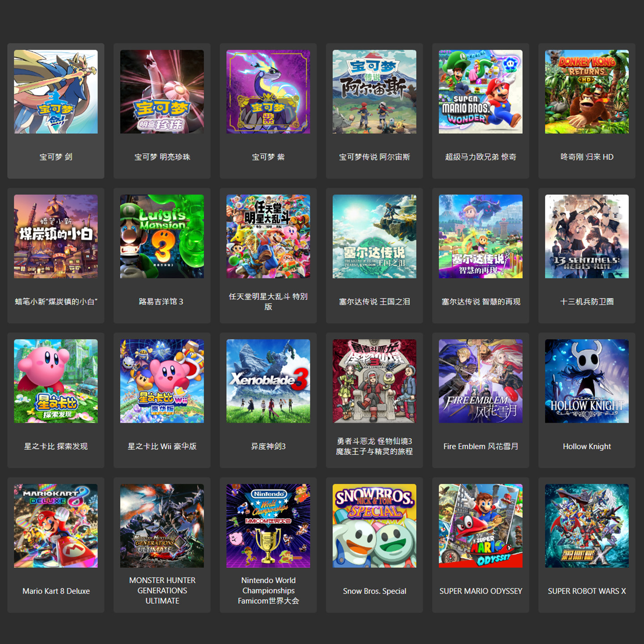Open the Xenoblade 3 cover art
Image resolution: width=644 pixels, height=644 pixels.
tap(268, 381)
